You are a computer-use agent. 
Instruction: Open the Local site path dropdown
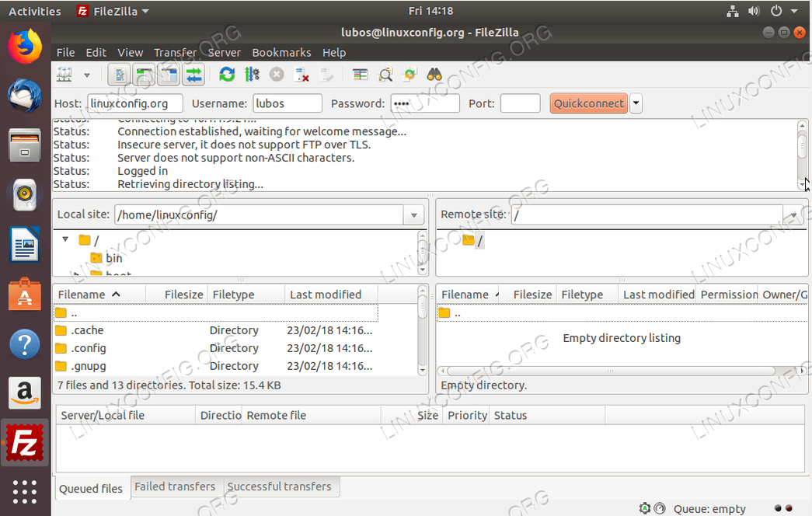pos(413,214)
